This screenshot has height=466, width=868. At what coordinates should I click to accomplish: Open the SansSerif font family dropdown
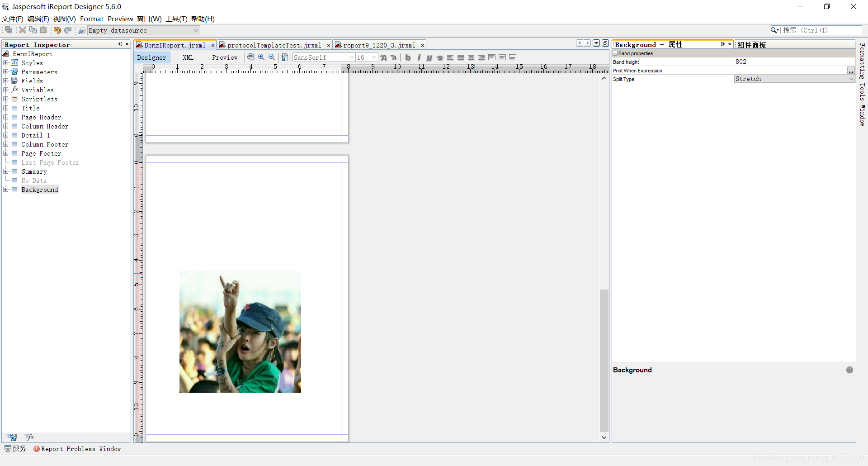[323, 57]
